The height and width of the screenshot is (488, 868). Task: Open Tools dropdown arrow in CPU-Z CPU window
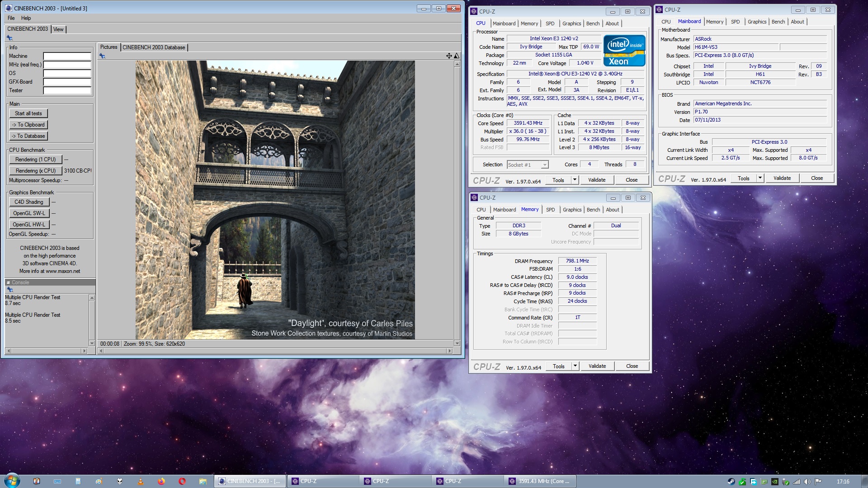(575, 180)
